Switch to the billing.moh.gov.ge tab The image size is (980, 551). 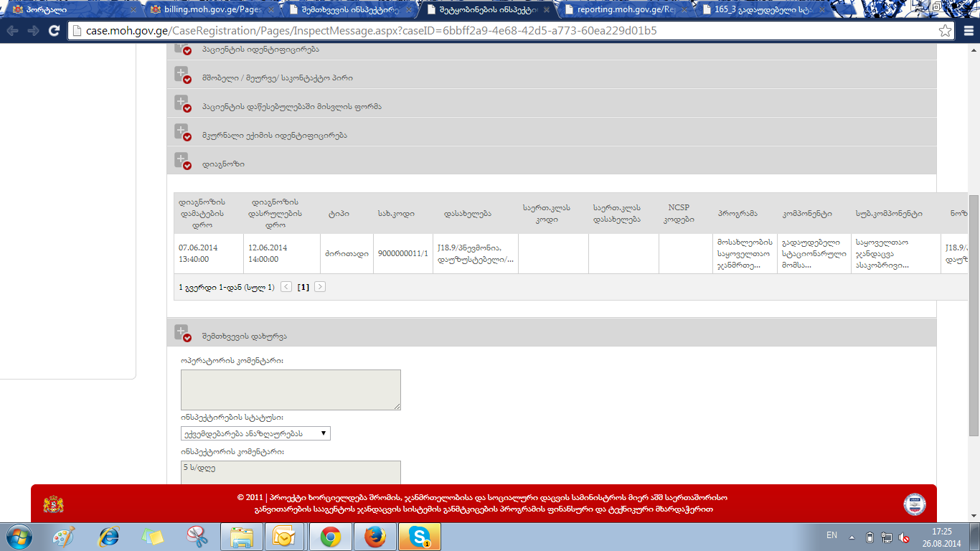click(208, 10)
